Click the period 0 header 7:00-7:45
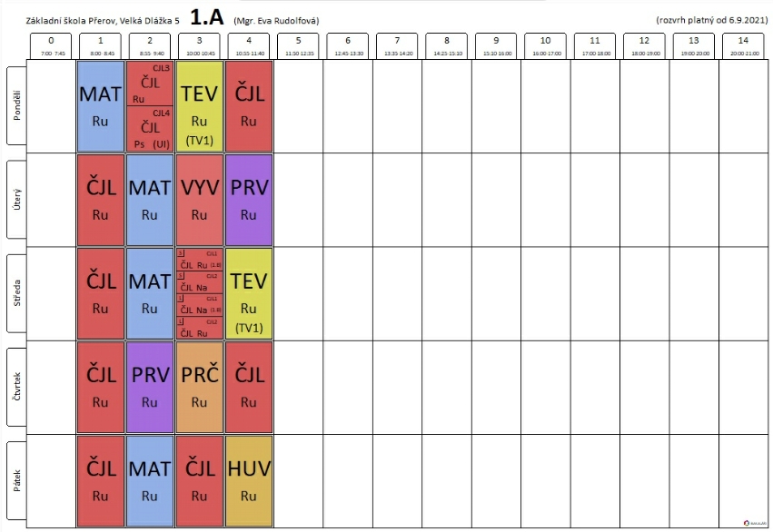 [51, 46]
